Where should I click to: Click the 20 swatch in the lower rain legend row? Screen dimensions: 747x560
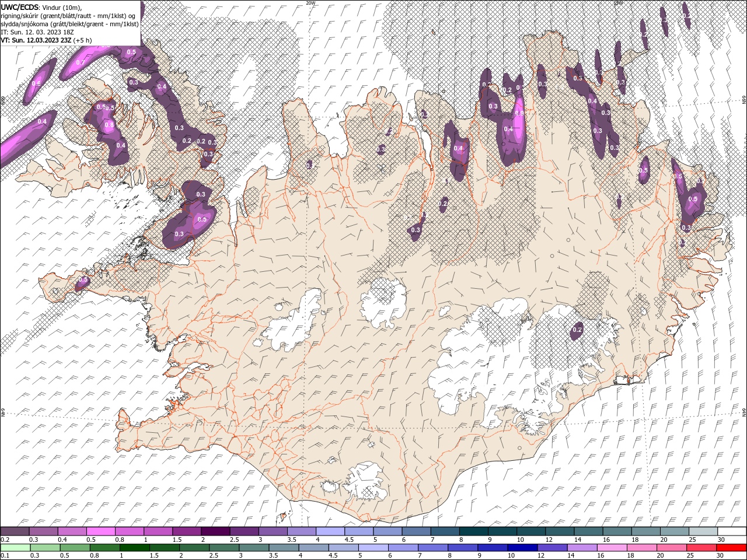coord(671,548)
